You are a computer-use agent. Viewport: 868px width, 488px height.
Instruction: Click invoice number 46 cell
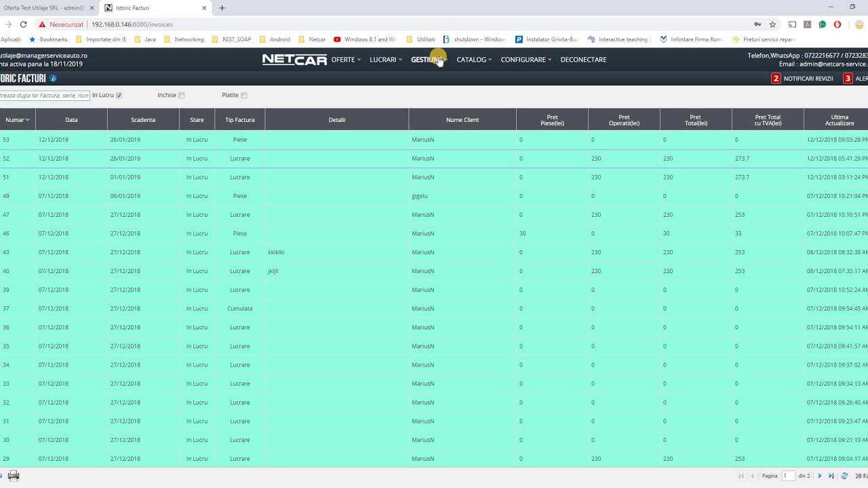click(x=6, y=233)
